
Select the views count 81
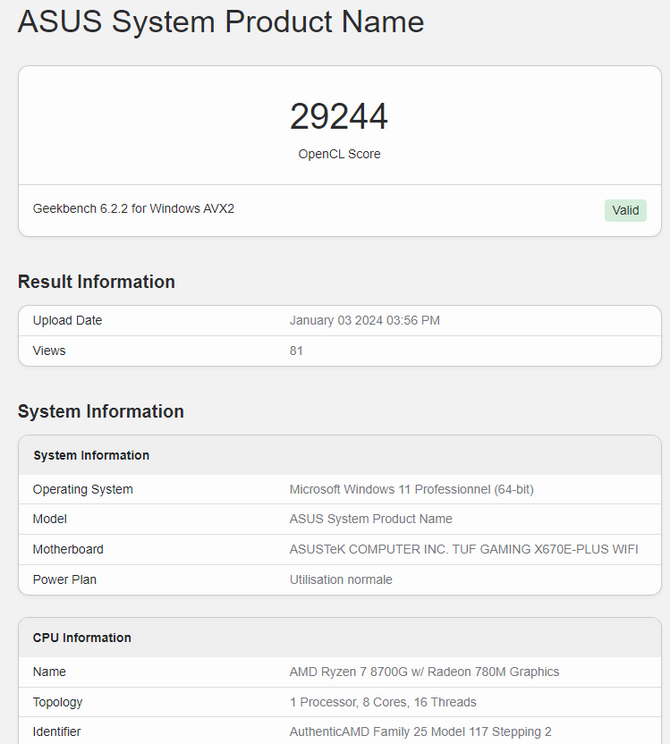pyautogui.click(x=296, y=351)
